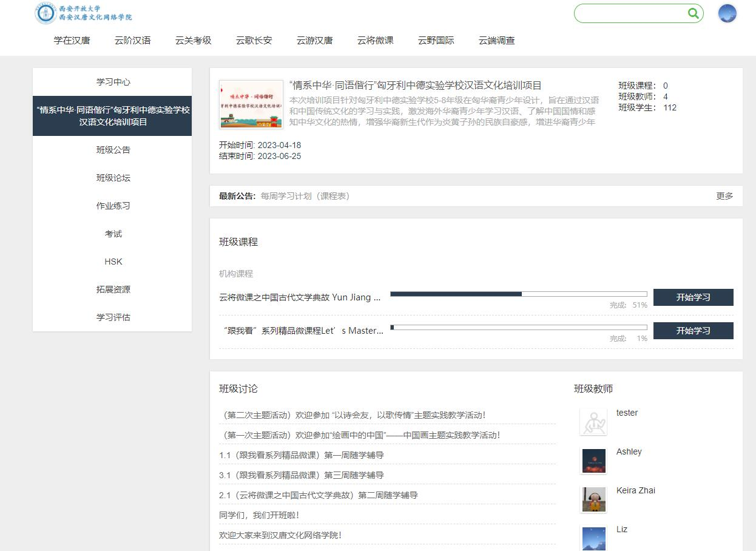Select Liz's avatar thumbnail

tap(593, 537)
